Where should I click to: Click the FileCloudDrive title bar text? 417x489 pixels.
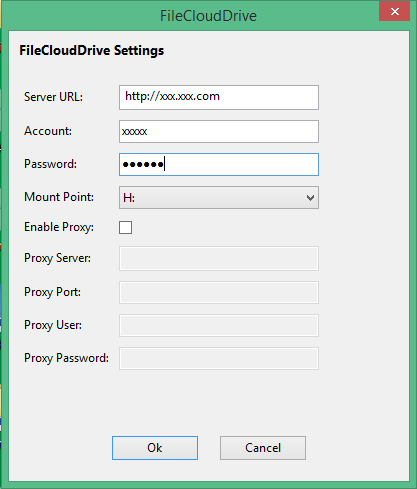(208, 16)
